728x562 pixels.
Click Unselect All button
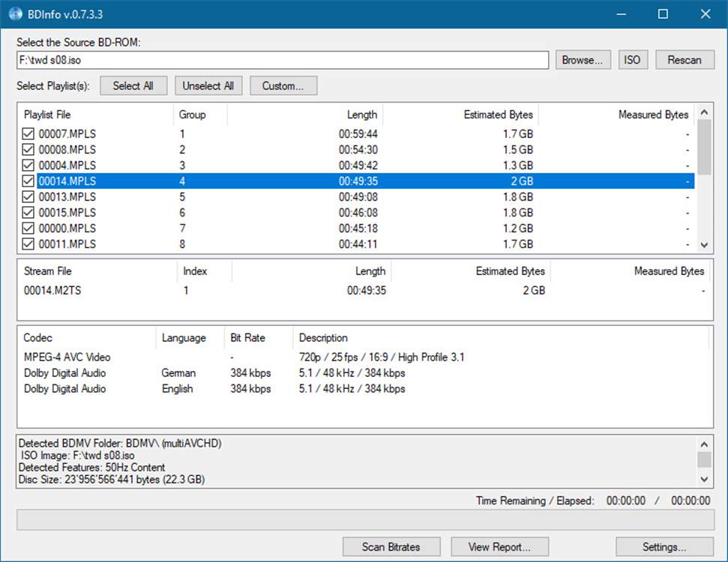(208, 86)
